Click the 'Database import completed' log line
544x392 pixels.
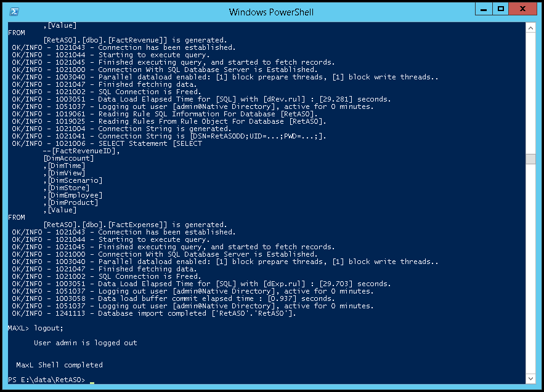(x=154, y=313)
